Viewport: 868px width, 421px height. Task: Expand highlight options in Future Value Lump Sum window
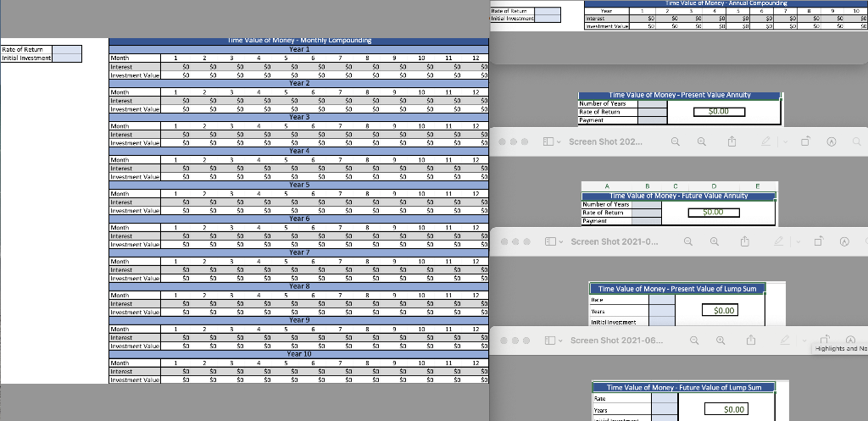tap(804, 341)
